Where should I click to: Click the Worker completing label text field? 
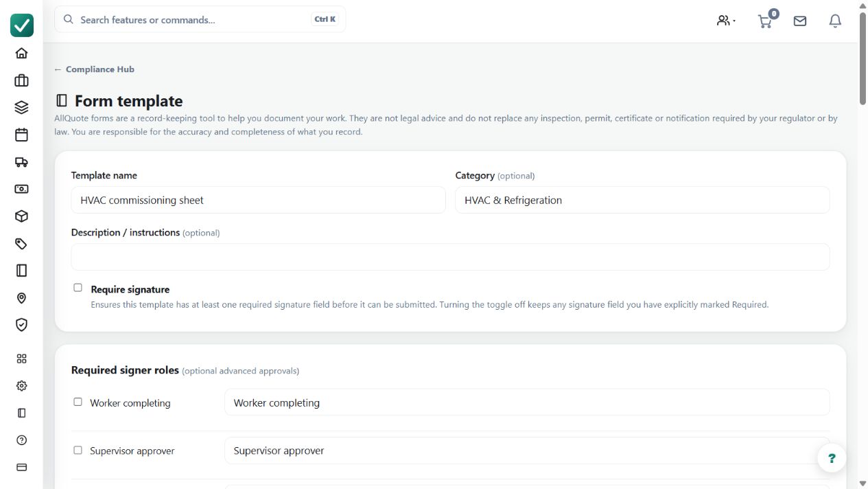527,402
